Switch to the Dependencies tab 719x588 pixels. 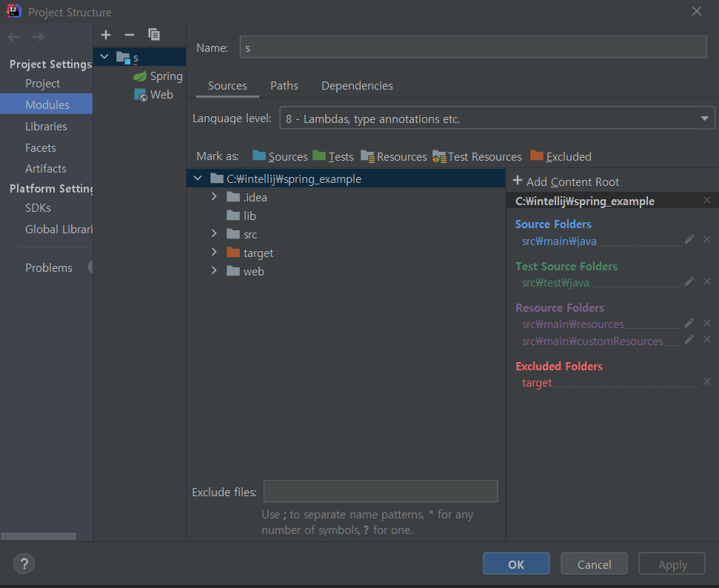[357, 85]
